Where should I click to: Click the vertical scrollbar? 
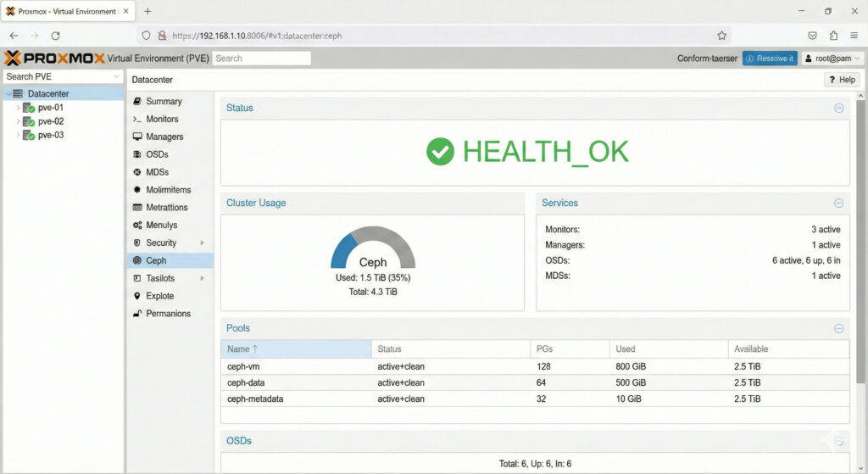(860, 241)
